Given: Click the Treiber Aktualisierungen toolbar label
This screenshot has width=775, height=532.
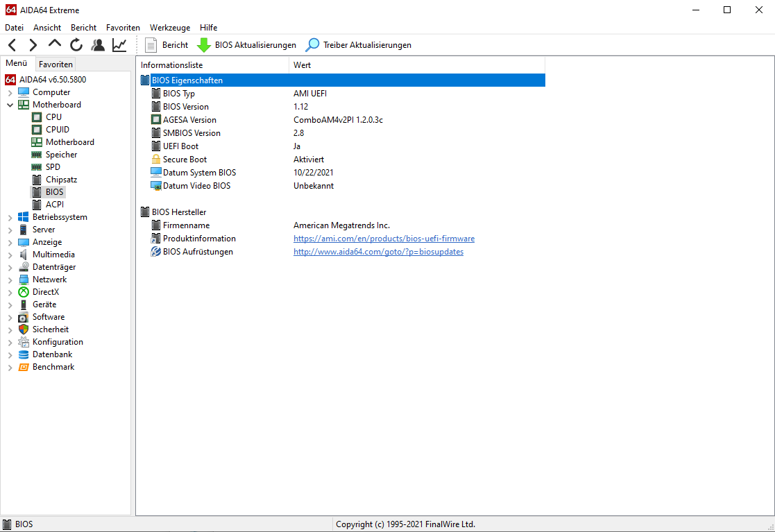Looking at the screenshot, I should pyautogui.click(x=367, y=45).
